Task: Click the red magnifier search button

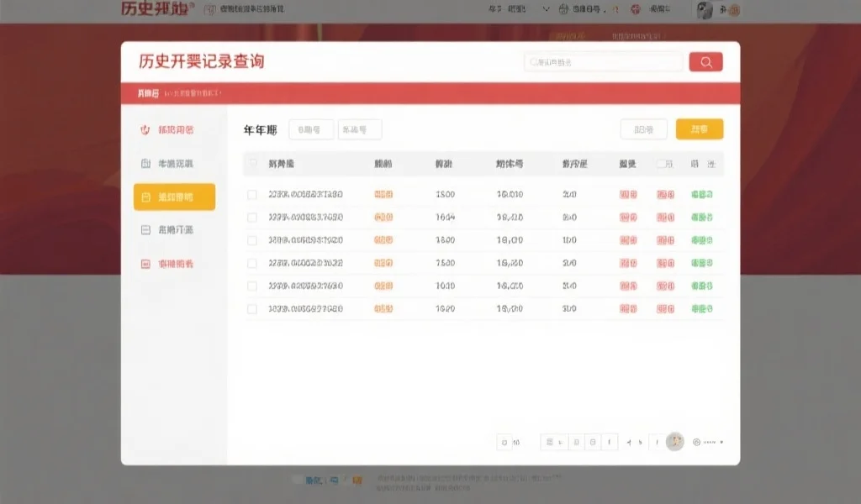Action: click(x=705, y=62)
